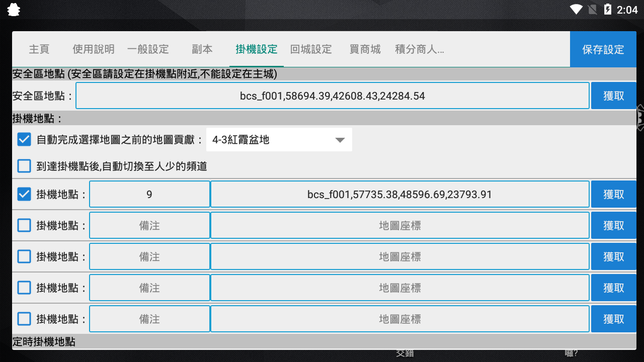This screenshot has width=644, height=362.
Task: Enable the third 掛機地點 checkbox
Action: 24,256
